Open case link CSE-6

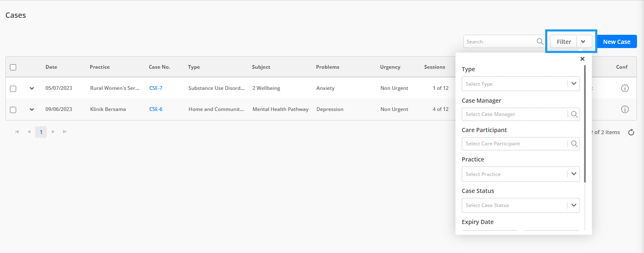pos(156,109)
